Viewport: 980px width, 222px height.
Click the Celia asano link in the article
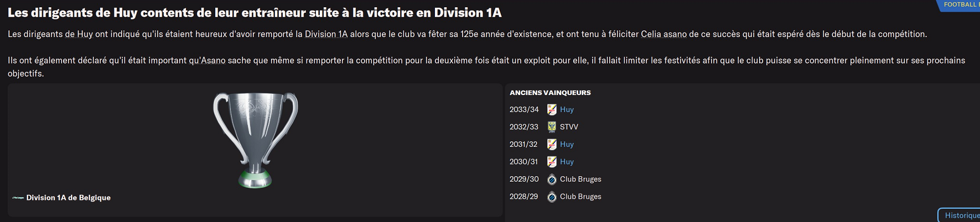pyautogui.click(x=663, y=34)
